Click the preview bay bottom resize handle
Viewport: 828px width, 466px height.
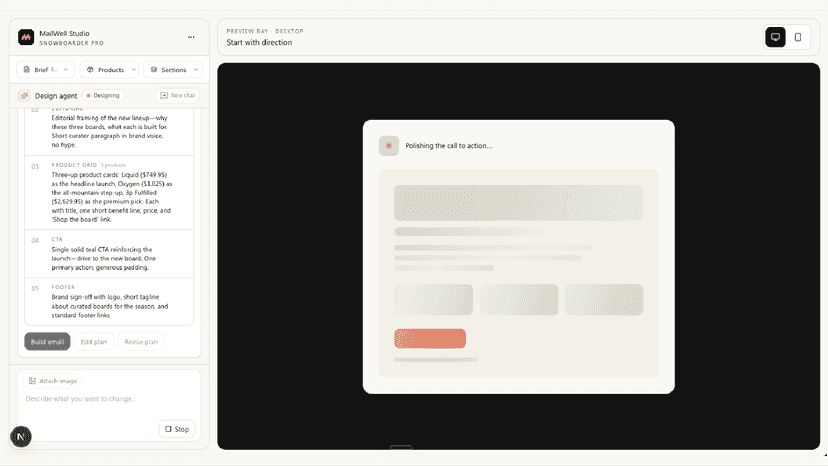click(x=401, y=448)
